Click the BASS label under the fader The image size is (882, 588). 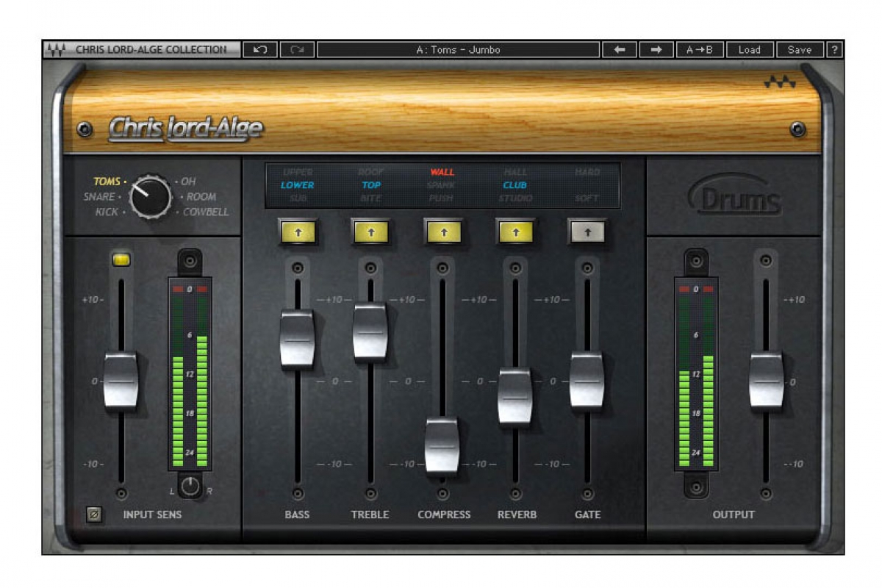coord(298,514)
